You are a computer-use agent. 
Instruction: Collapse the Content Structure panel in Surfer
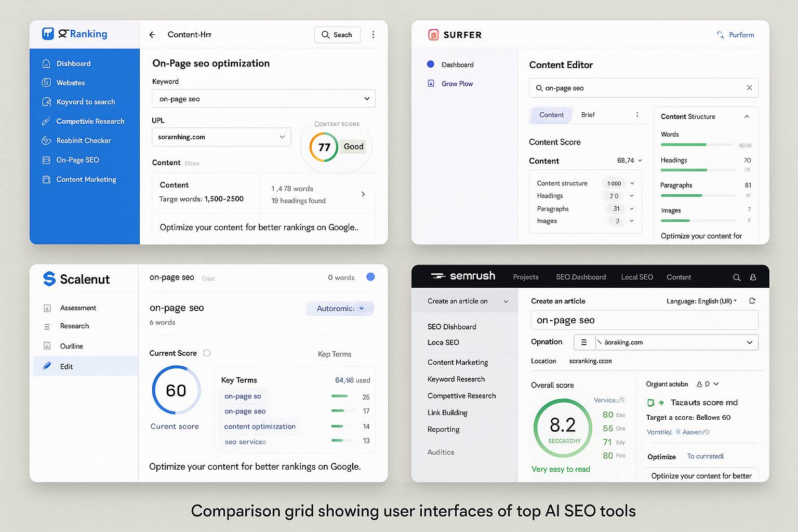[x=747, y=116]
